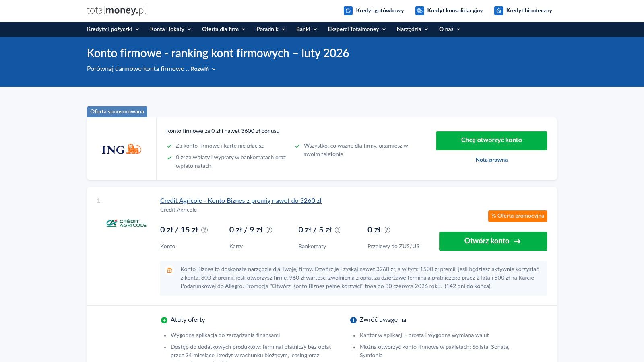This screenshot has height=362, width=644.
Task: Click '(142 dni do końca)' text
Action: (x=468, y=286)
